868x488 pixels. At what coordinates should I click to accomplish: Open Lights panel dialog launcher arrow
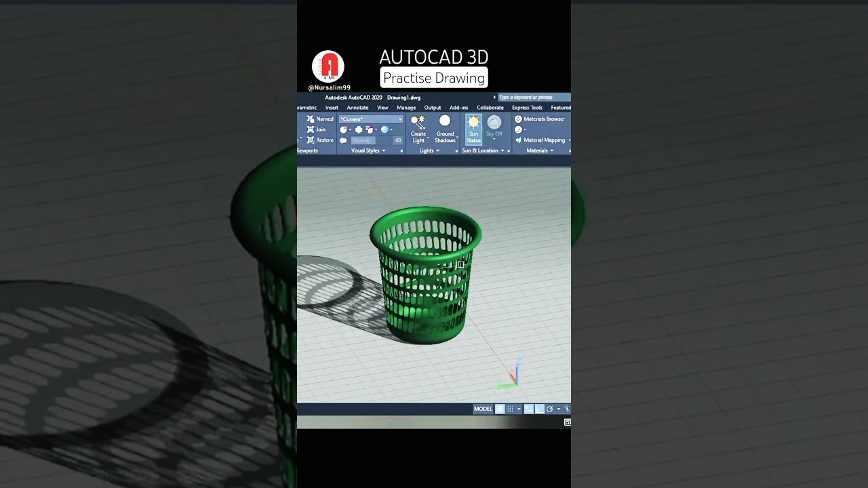(x=456, y=151)
